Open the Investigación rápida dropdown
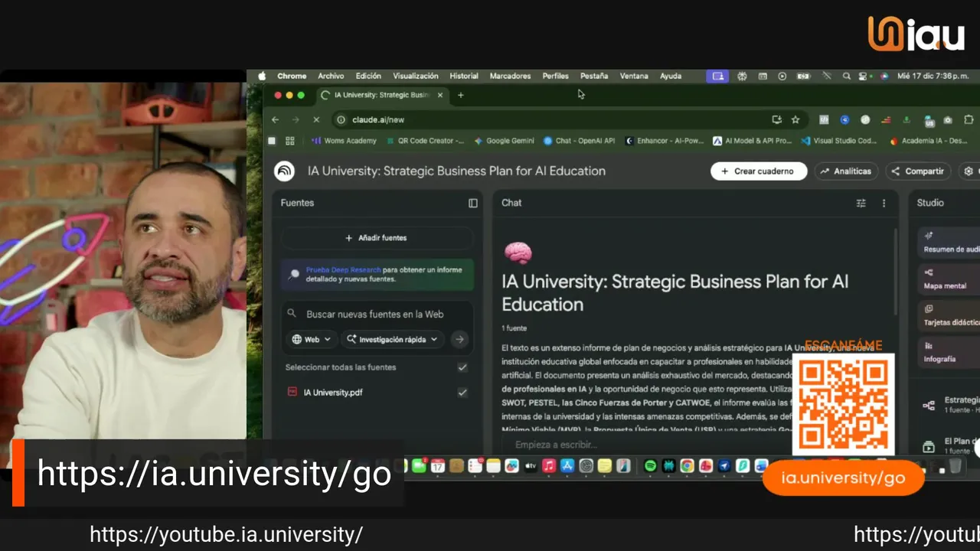The image size is (980, 551). (394, 339)
